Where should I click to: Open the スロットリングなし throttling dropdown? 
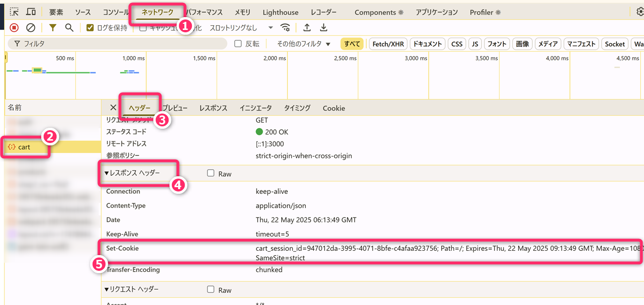point(241,28)
